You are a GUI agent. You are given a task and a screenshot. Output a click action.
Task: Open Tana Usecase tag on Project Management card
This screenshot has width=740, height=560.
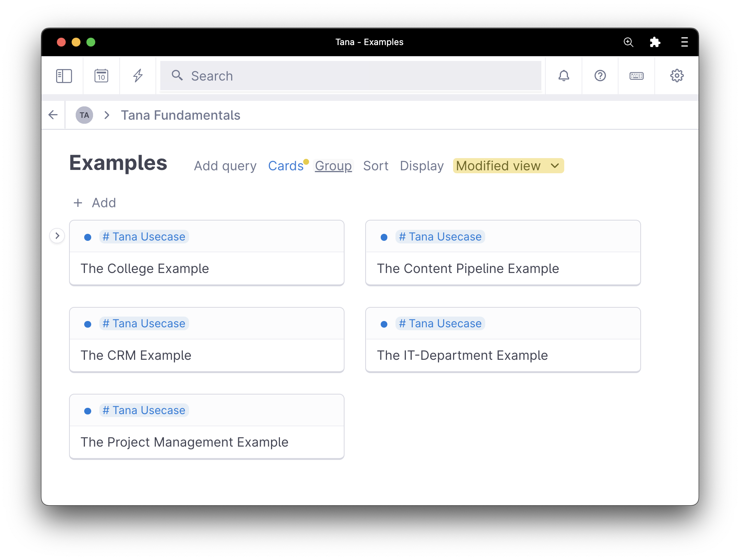click(x=144, y=410)
